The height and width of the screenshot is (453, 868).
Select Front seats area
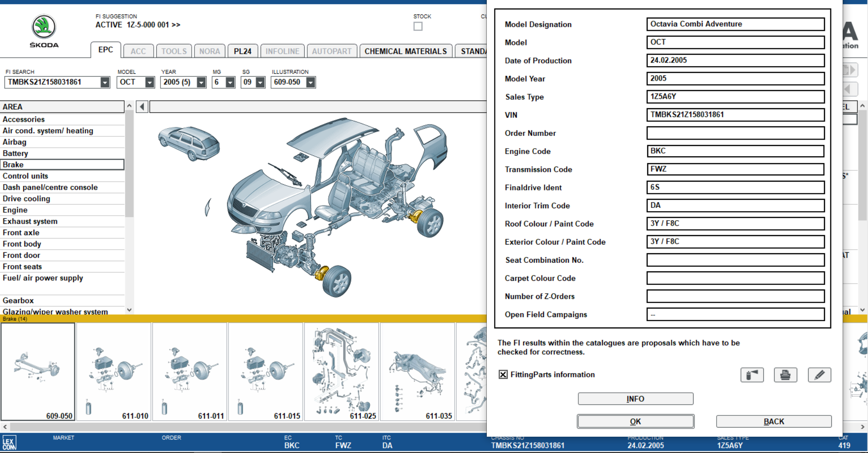[x=62, y=267]
